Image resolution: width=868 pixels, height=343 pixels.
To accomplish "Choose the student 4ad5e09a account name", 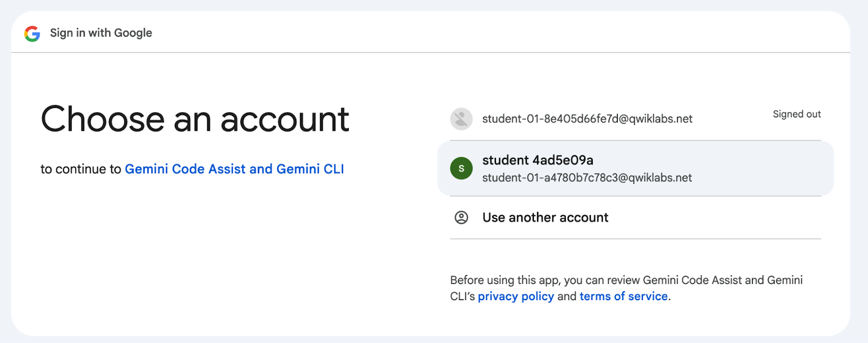I will tap(538, 160).
